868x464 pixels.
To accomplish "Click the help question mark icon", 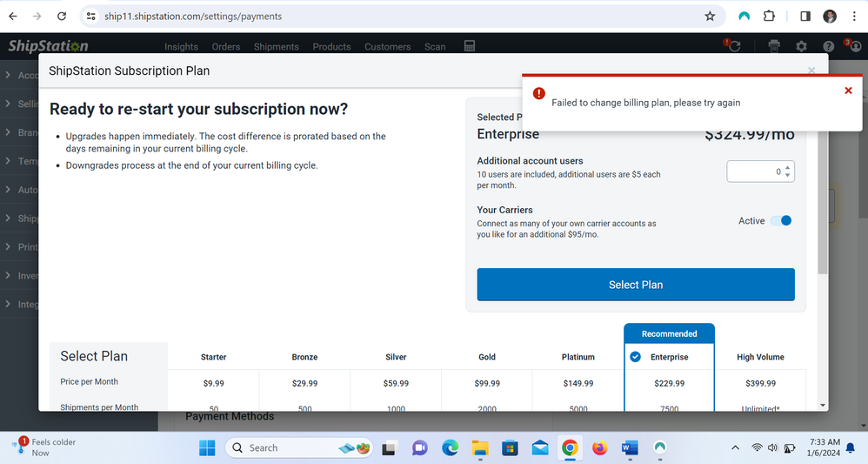I will tap(828, 46).
